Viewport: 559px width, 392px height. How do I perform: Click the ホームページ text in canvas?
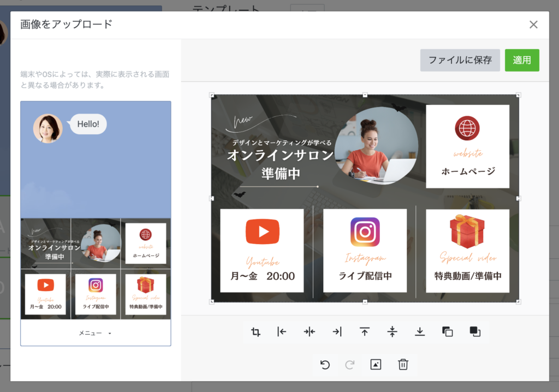coord(468,171)
